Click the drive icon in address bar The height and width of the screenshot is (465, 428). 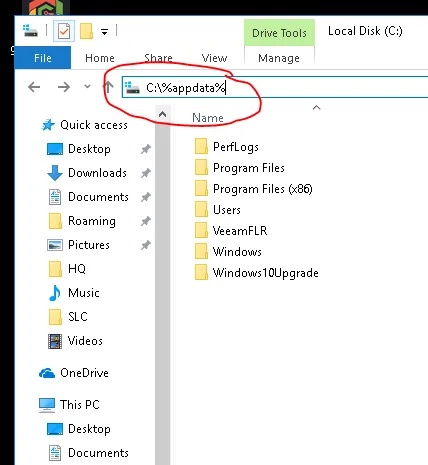(132, 88)
